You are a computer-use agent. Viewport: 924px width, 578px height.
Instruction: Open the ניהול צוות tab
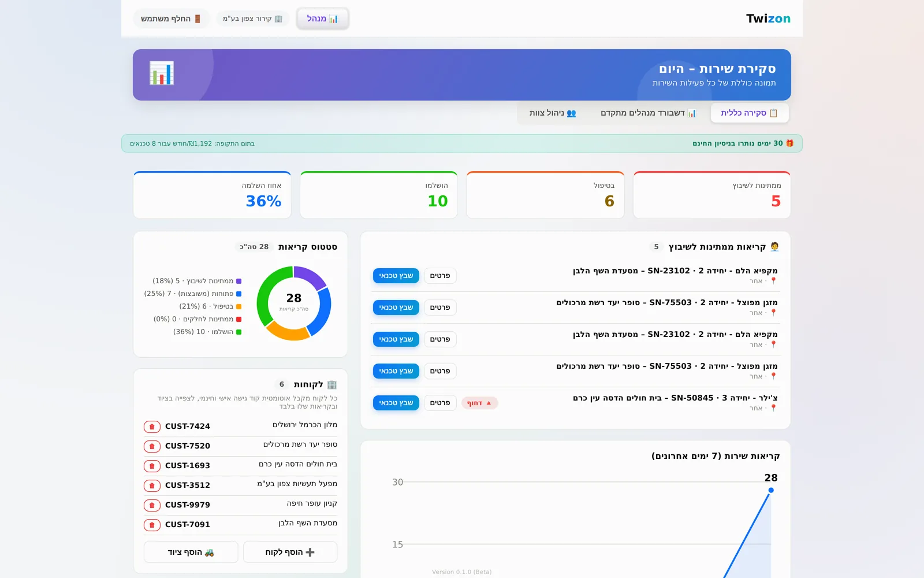coord(553,113)
